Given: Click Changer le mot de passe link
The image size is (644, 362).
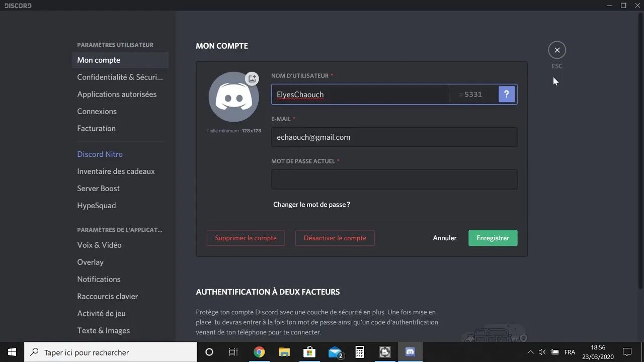Looking at the screenshot, I should tap(311, 205).
